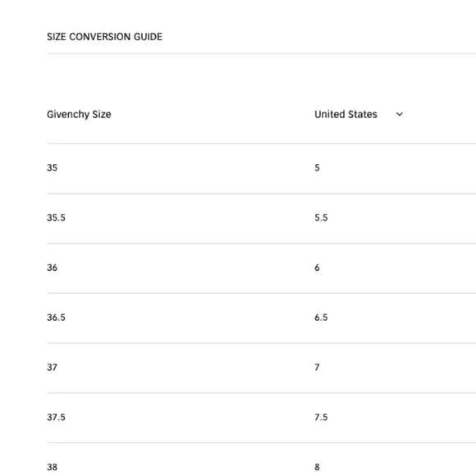Viewport: 476px width, 476px height.
Task: Click US size 6 value
Action: (x=317, y=268)
